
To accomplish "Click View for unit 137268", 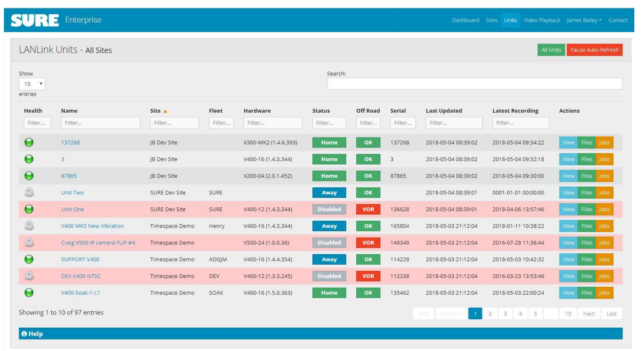I will pyautogui.click(x=568, y=142).
